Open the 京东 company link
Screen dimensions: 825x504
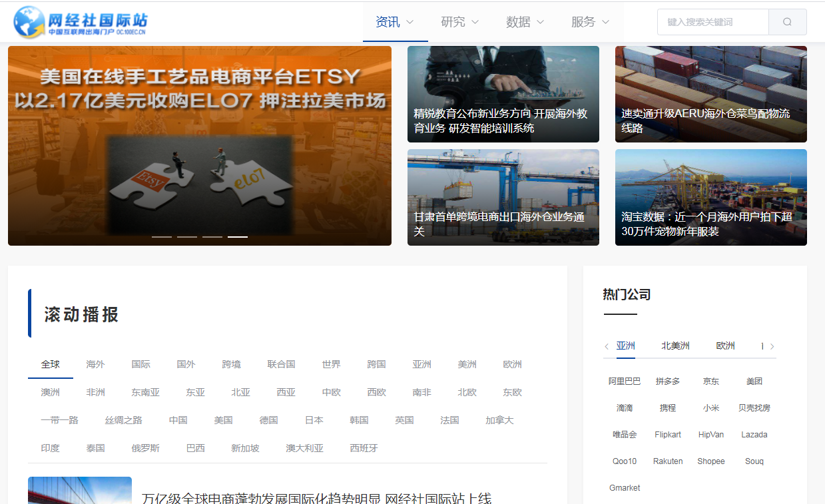pyautogui.click(x=711, y=381)
